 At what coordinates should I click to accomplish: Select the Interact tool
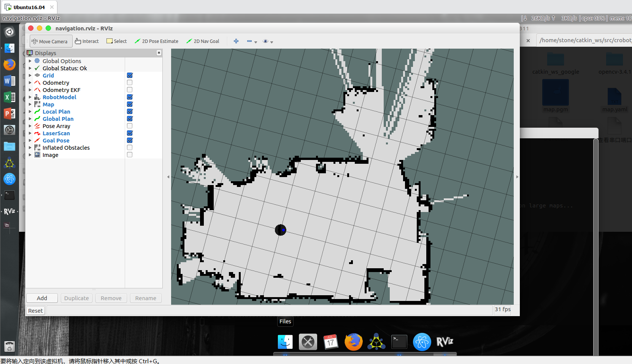click(x=87, y=41)
